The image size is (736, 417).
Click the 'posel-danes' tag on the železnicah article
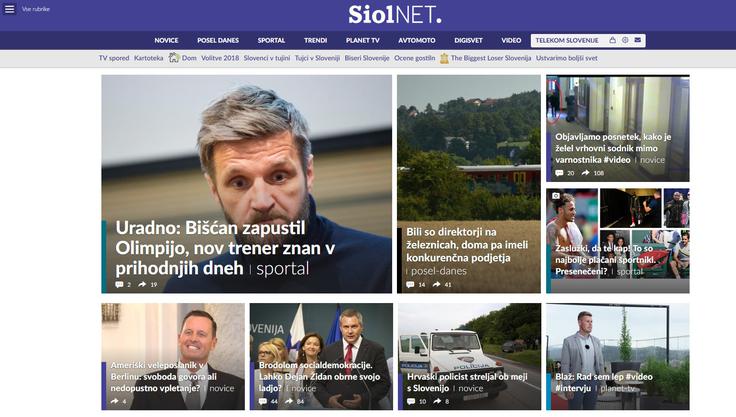coord(439,271)
